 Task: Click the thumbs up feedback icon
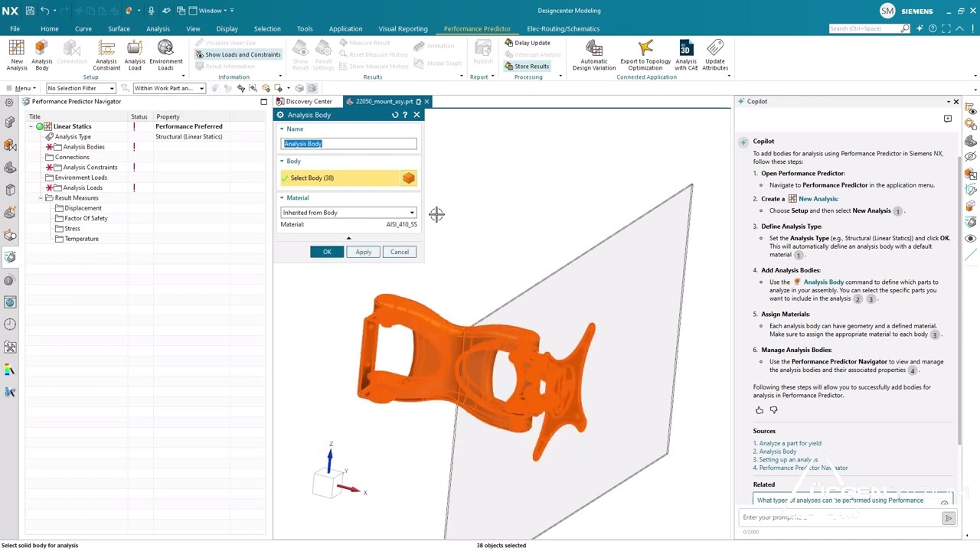[759, 410]
